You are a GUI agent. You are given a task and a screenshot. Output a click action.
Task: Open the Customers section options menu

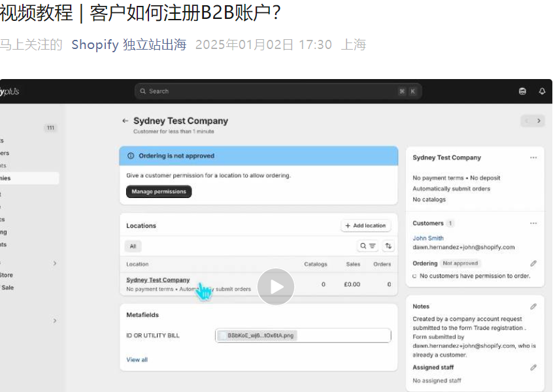point(533,223)
